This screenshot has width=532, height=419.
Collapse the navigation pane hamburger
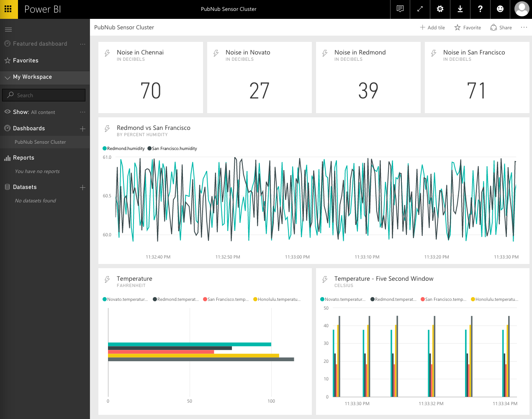tap(8, 29)
